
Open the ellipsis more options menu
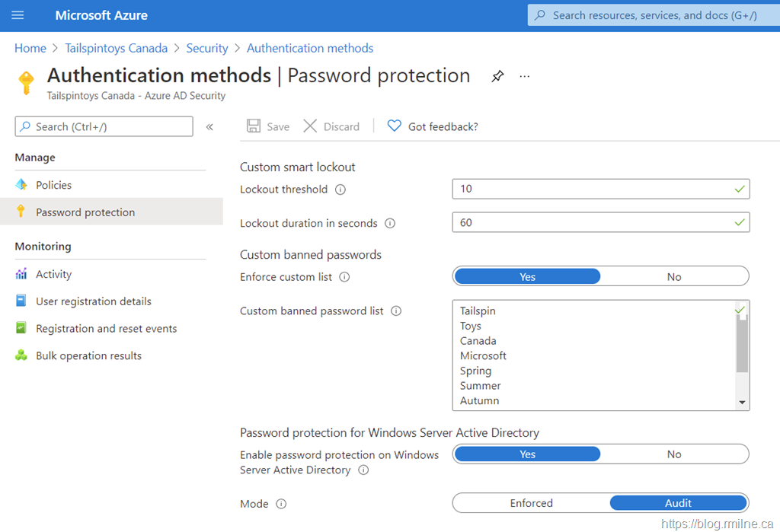click(x=524, y=76)
